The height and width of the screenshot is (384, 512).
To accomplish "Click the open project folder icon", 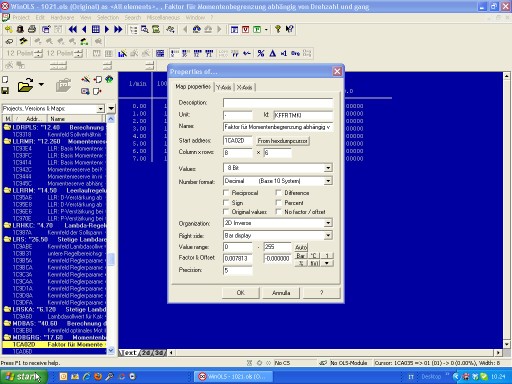I will tap(25, 85).
